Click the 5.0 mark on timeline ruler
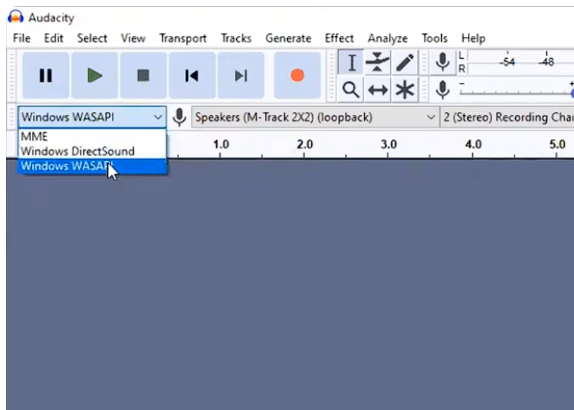The width and height of the screenshot is (574, 410). (557, 145)
